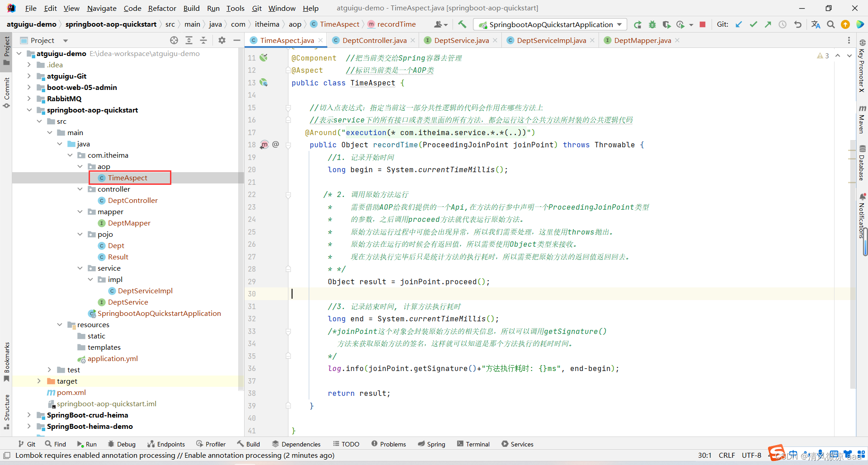Image resolution: width=868 pixels, height=465 pixels.
Task: Collapse the springboot-aop-quickstart module
Action: (29, 110)
